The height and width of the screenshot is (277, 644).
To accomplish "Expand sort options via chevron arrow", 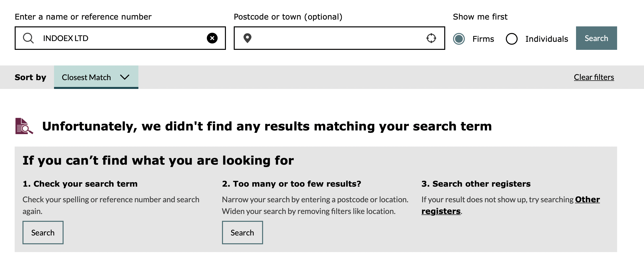I will (124, 77).
